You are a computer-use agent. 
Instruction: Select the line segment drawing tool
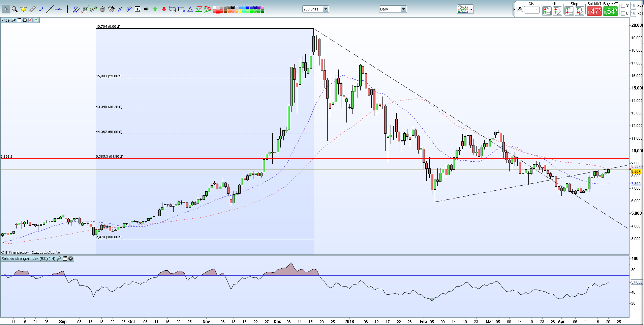tap(41, 9)
